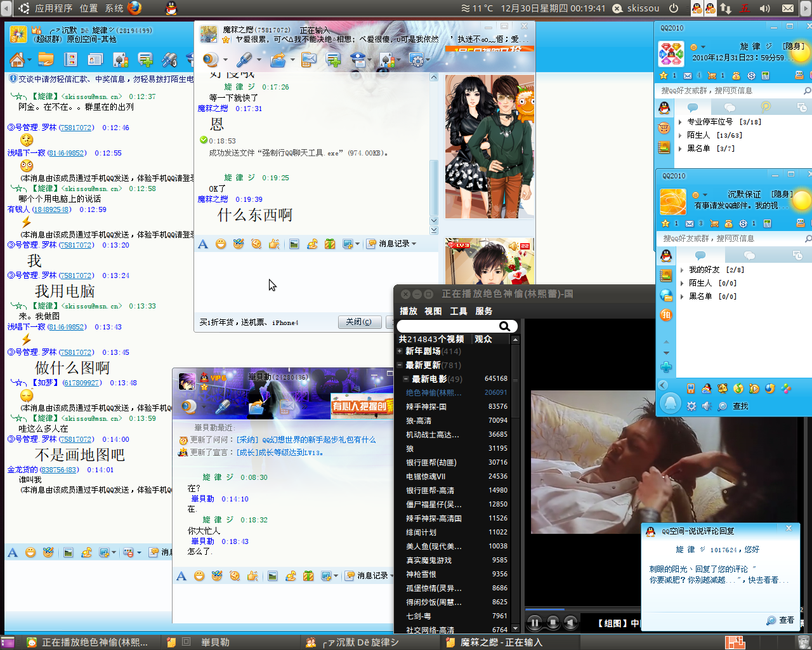This screenshot has height=650, width=812.
Task: Open Qzone star icon in 沉默保证 panel
Action: [665, 223]
